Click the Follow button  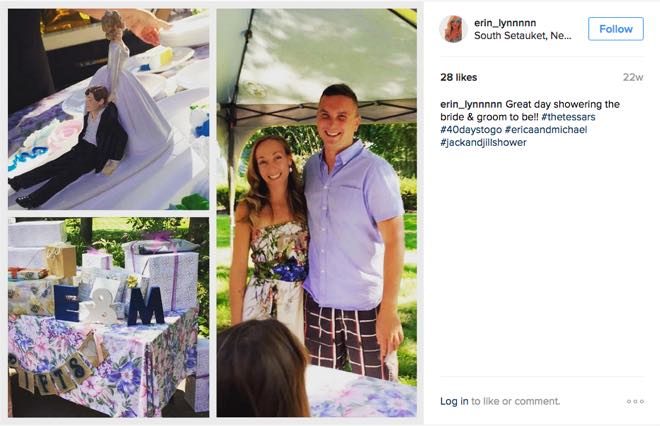616,29
